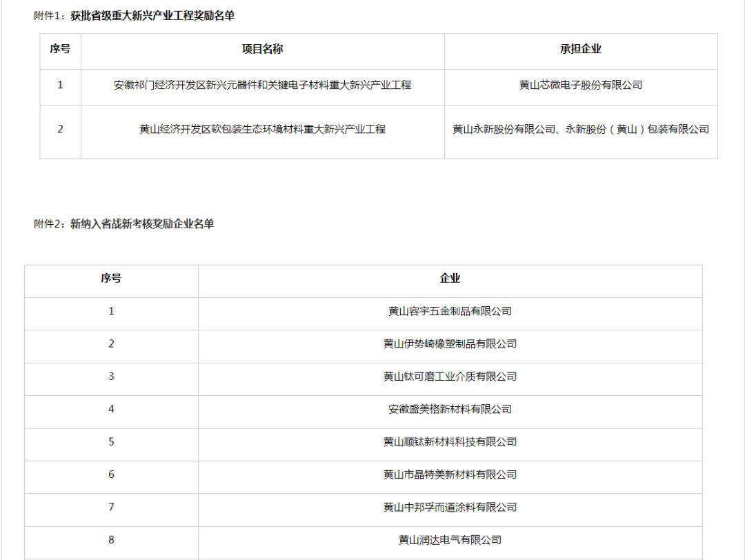Click number 1 beside 黄山容宇五金制品
This screenshot has height=560, width=745.
coord(111,312)
